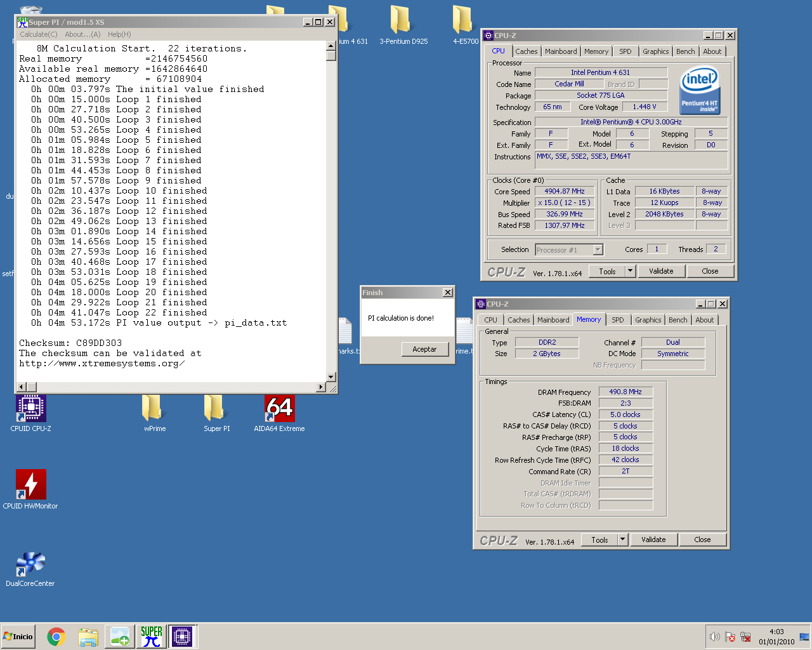Switch to CPU tab in lower CPU-Z window
This screenshot has width=812, height=650.
(490, 320)
